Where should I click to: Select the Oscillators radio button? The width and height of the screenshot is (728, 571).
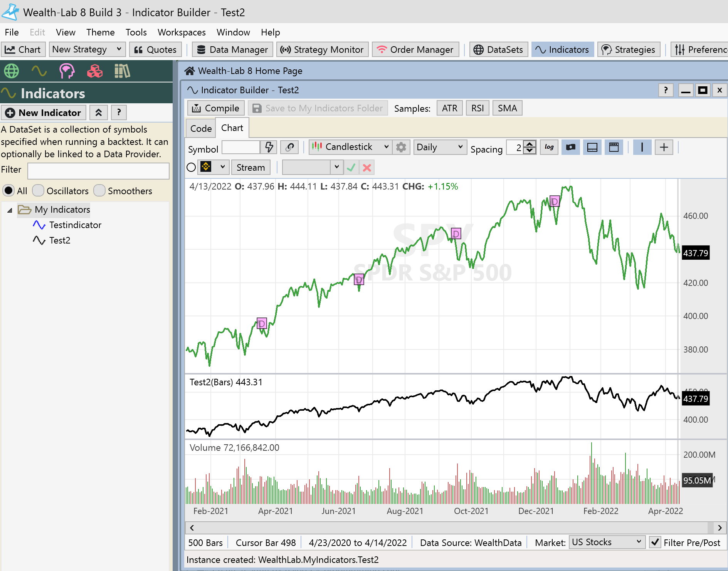[38, 191]
